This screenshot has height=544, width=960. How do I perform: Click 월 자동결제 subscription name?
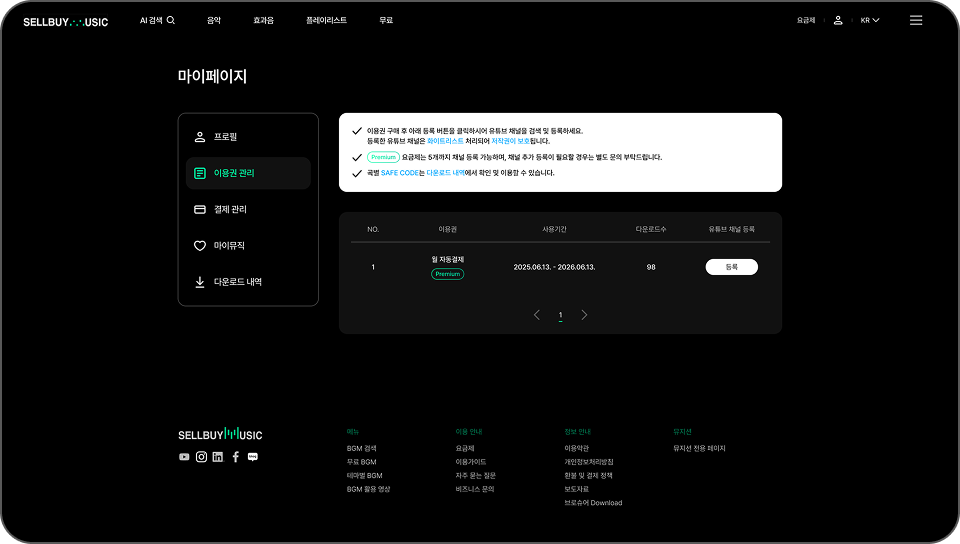coord(448,259)
